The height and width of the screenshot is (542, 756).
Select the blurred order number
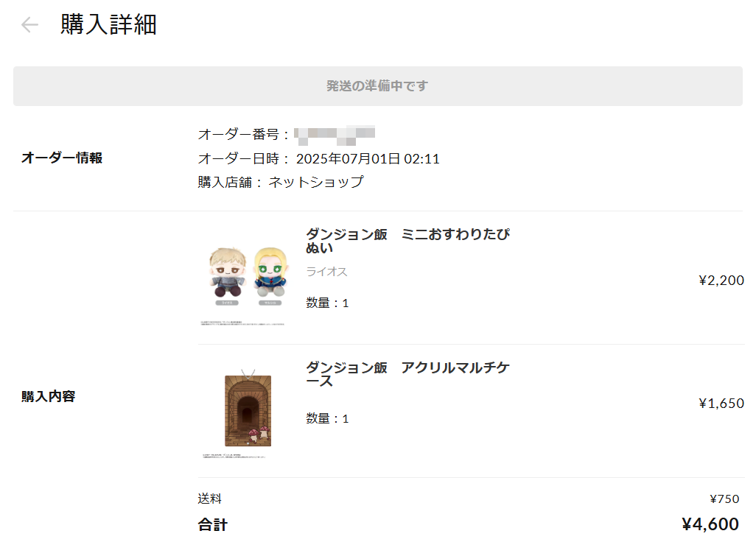pyautogui.click(x=335, y=135)
